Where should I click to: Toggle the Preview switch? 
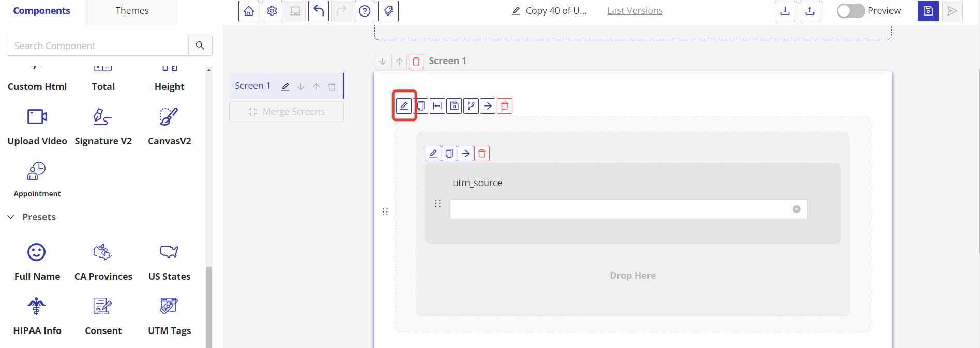850,11
